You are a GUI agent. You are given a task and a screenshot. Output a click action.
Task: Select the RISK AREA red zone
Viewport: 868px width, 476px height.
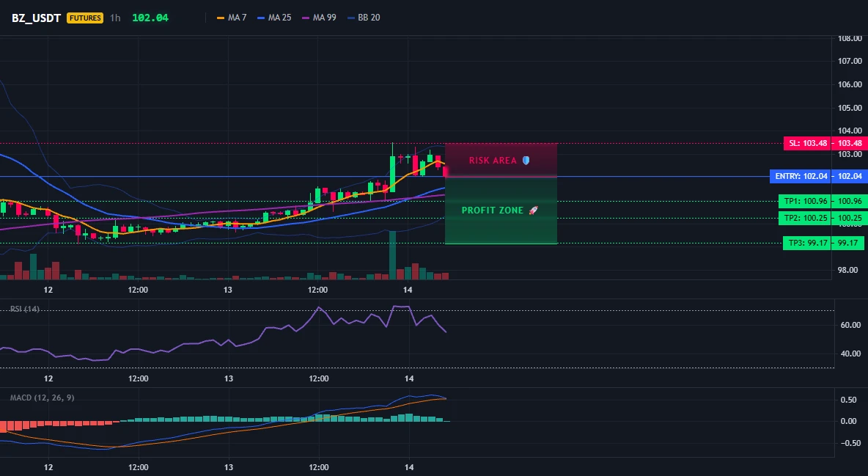[501, 160]
